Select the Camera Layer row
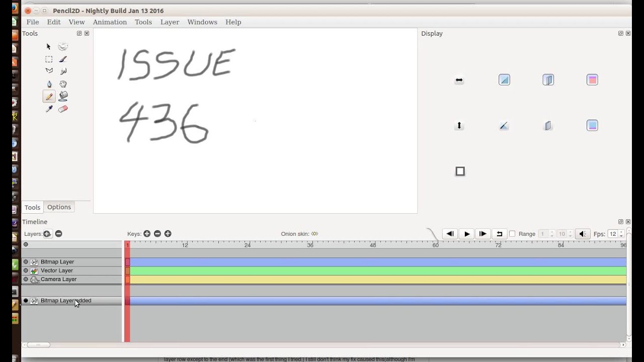Screen dimensions: 644x362 [x=71, y=280]
